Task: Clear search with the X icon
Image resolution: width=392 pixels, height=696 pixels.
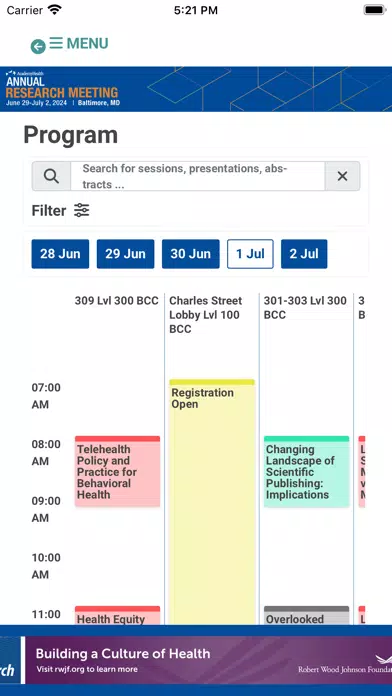Action: 342,176
